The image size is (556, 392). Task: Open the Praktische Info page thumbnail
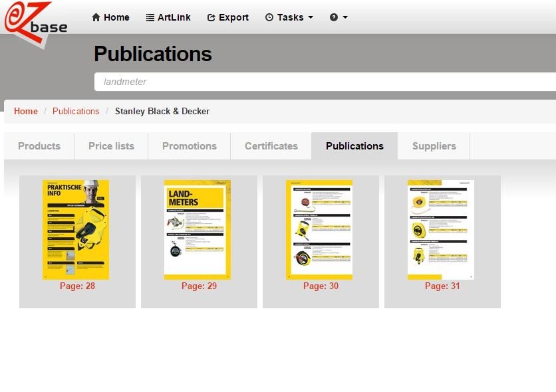pos(76,230)
